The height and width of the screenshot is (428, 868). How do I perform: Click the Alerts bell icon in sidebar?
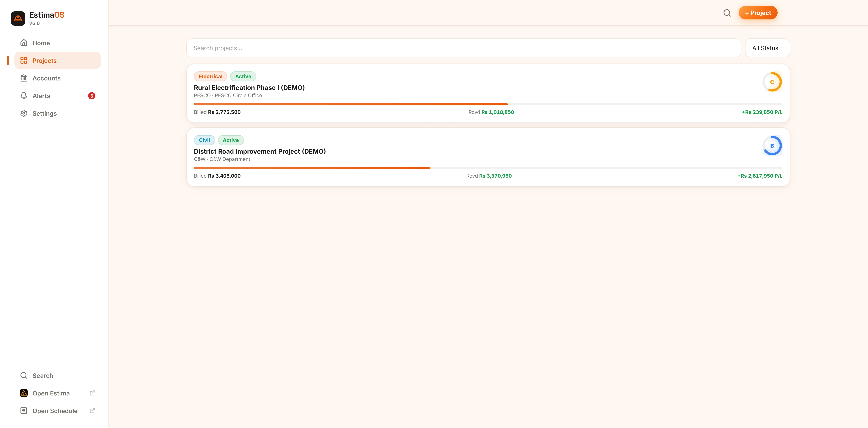pyautogui.click(x=24, y=96)
